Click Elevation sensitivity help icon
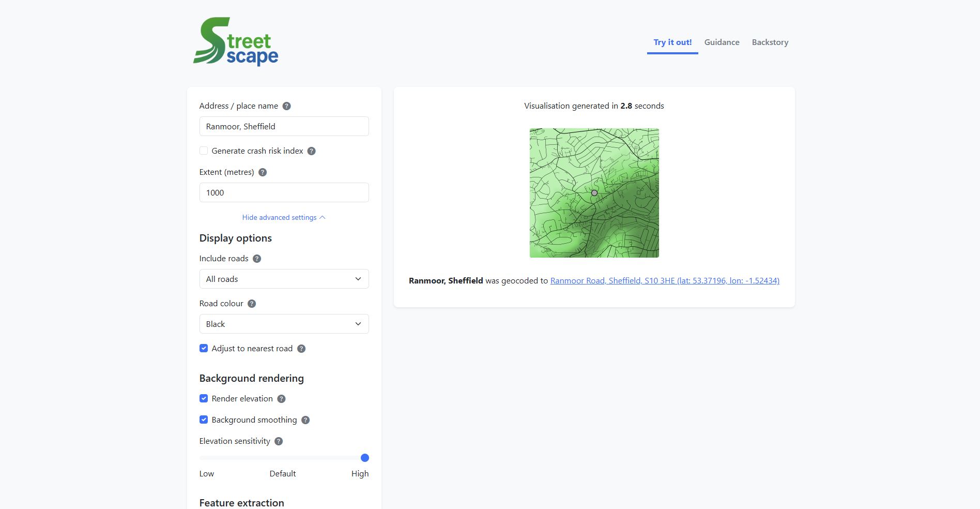 tap(279, 441)
